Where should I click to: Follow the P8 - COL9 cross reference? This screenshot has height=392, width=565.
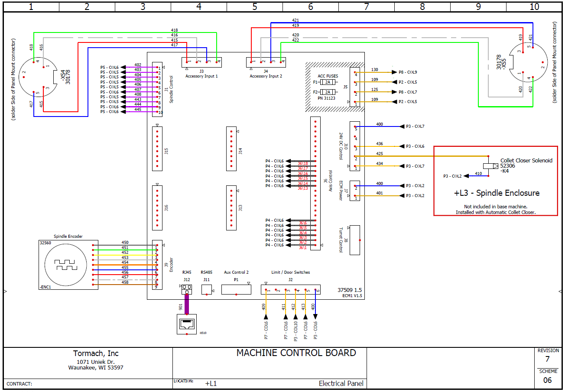coord(407,72)
